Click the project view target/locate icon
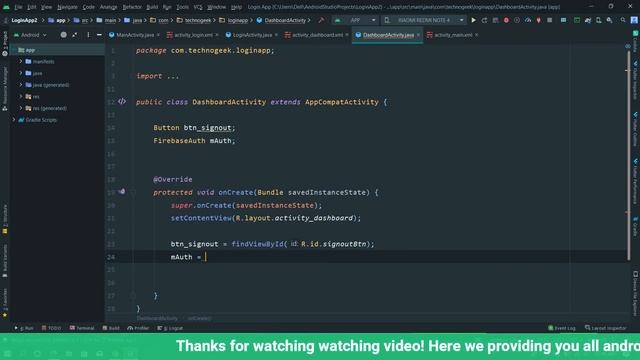The height and width of the screenshot is (360, 640). (63, 35)
